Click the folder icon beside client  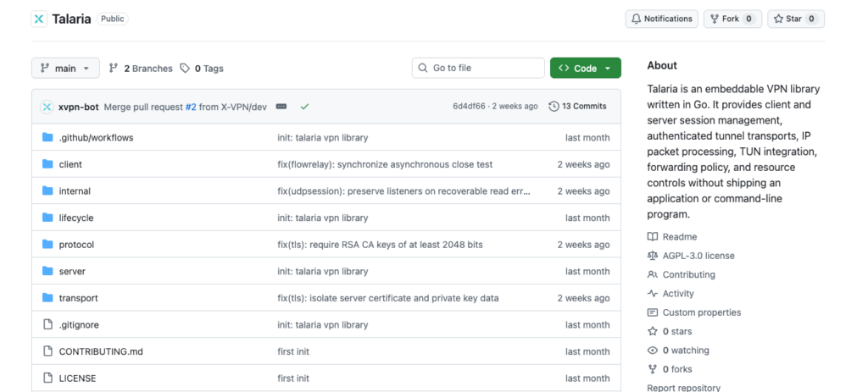click(x=47, y=164)
